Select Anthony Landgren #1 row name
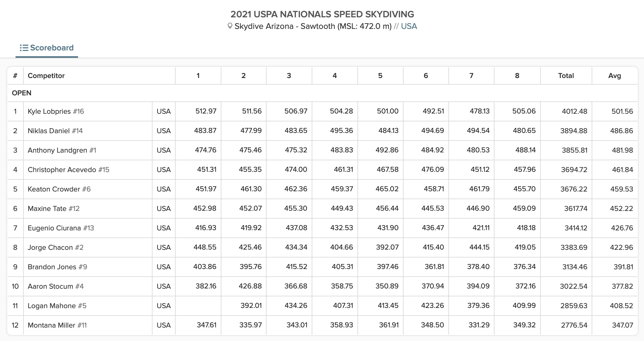The height and width of the screenshot is (341, 644). click(62, 150)
